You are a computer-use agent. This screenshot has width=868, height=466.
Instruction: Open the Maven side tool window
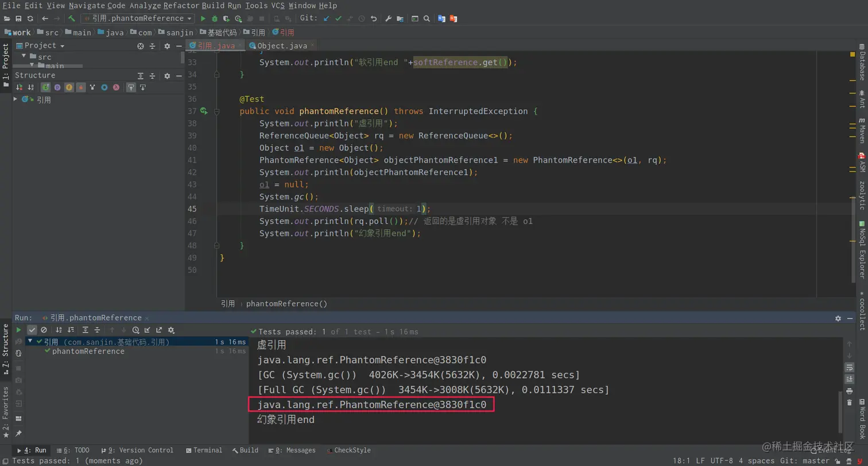click(x=862, y=130)
